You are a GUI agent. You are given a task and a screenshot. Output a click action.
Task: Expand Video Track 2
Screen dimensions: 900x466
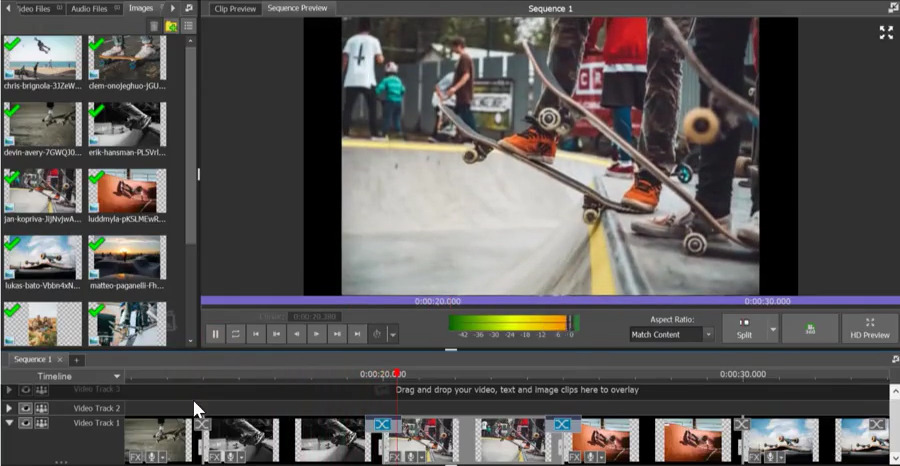pos(9,408)
